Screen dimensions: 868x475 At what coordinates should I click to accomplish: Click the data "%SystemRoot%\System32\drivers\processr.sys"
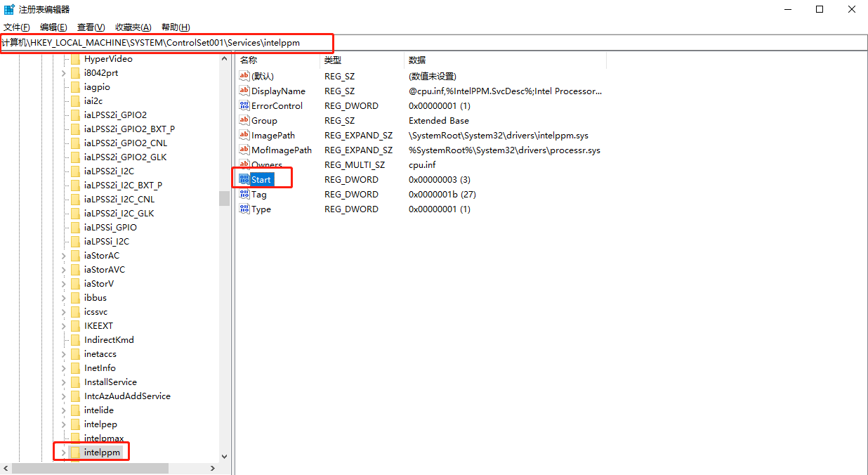click(x=504, y=150)
